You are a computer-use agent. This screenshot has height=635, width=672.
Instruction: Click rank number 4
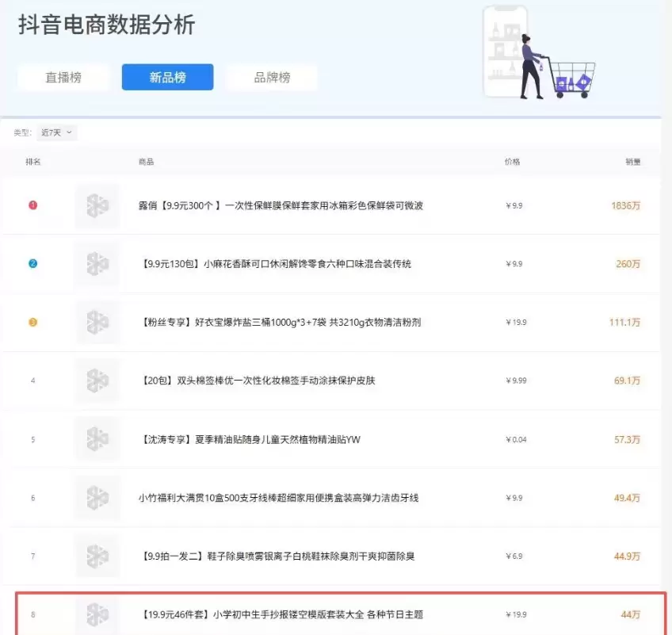(33, 381)
